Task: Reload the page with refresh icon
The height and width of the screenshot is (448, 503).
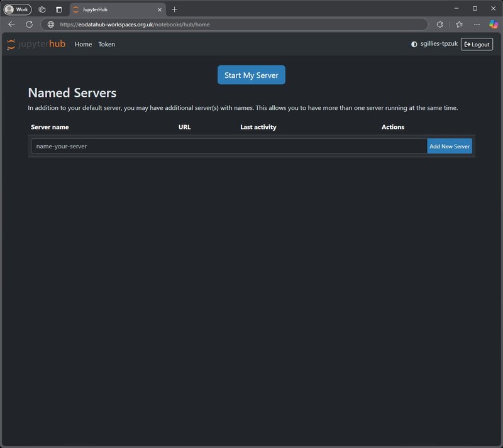Action: click(x=29, y=24)
